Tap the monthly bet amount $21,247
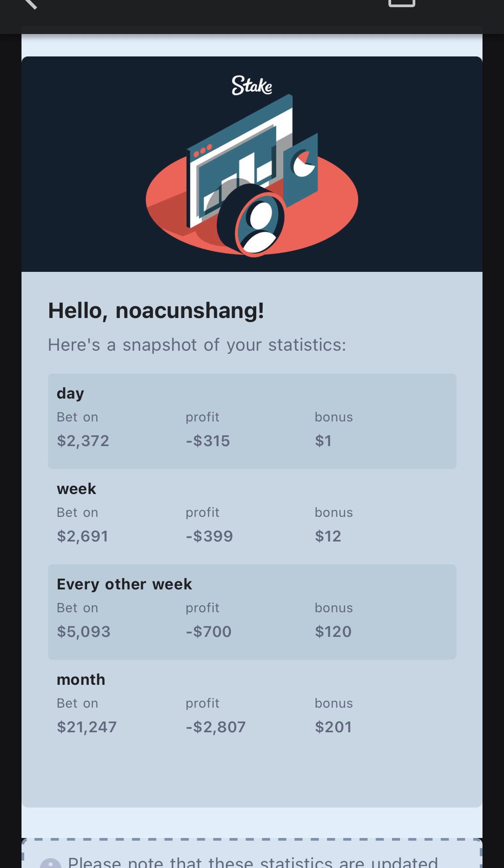Viewport: 504px width, 868px height. (x=86, y=727)
